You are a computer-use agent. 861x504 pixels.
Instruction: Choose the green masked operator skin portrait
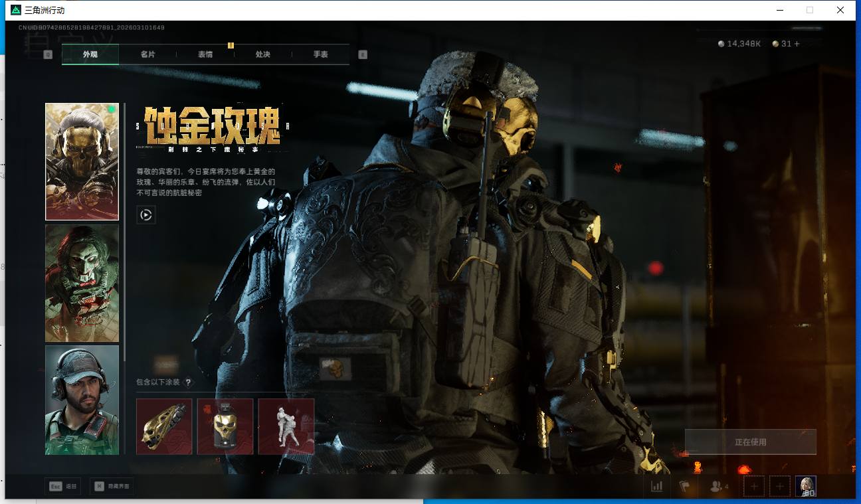[82, 283]
